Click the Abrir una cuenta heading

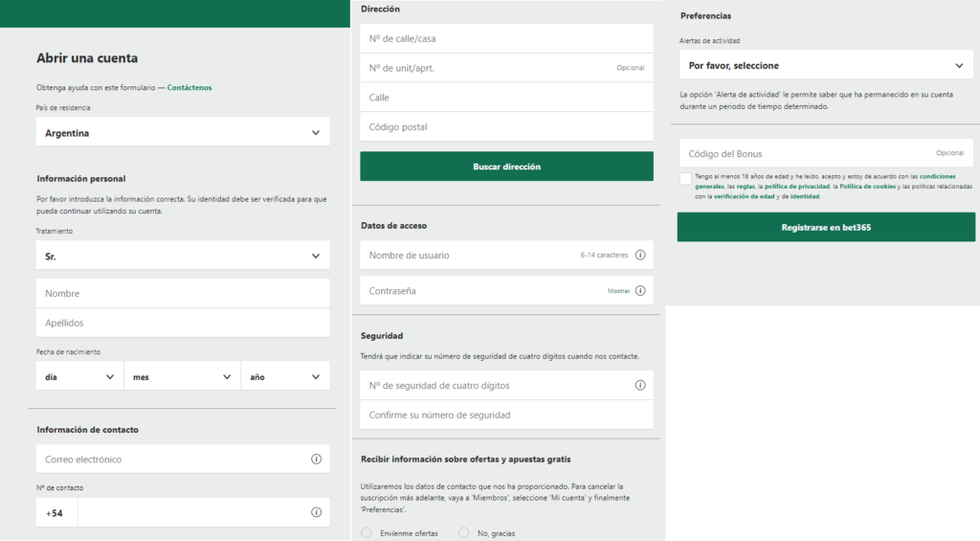[x=87, y=58]
